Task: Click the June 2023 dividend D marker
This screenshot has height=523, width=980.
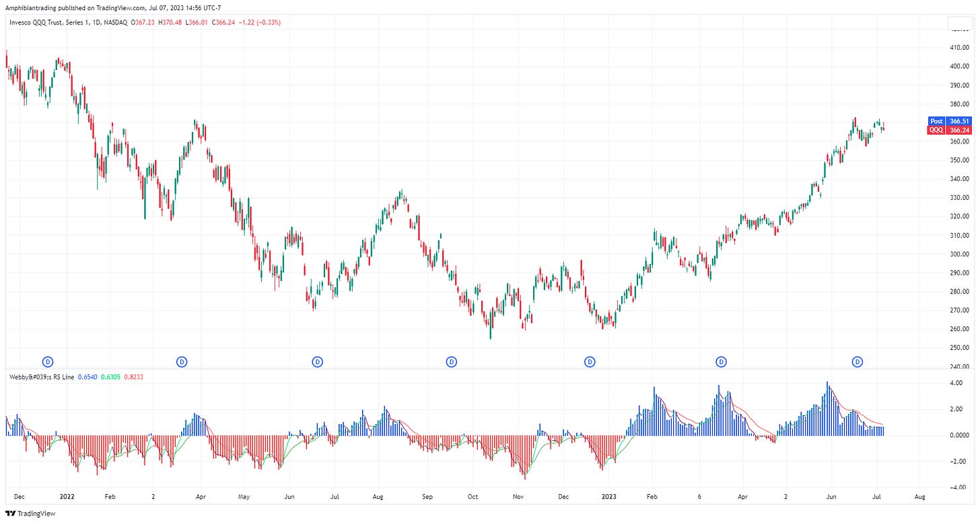Action: tap(858, 361)
